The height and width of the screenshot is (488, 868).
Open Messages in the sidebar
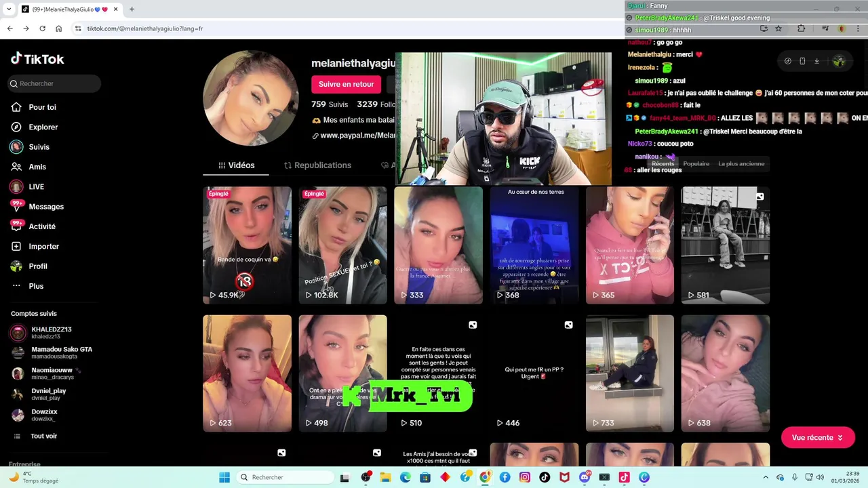pos(45,207)
